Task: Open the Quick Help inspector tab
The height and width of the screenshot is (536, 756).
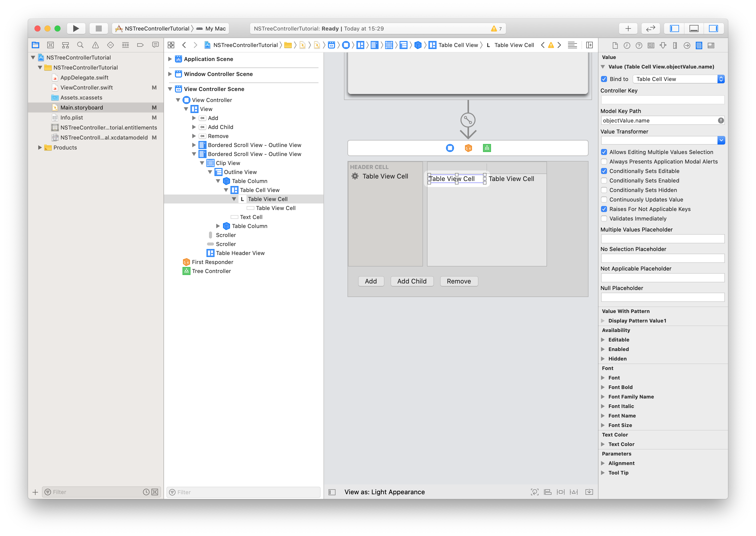Action: (639, 45)
